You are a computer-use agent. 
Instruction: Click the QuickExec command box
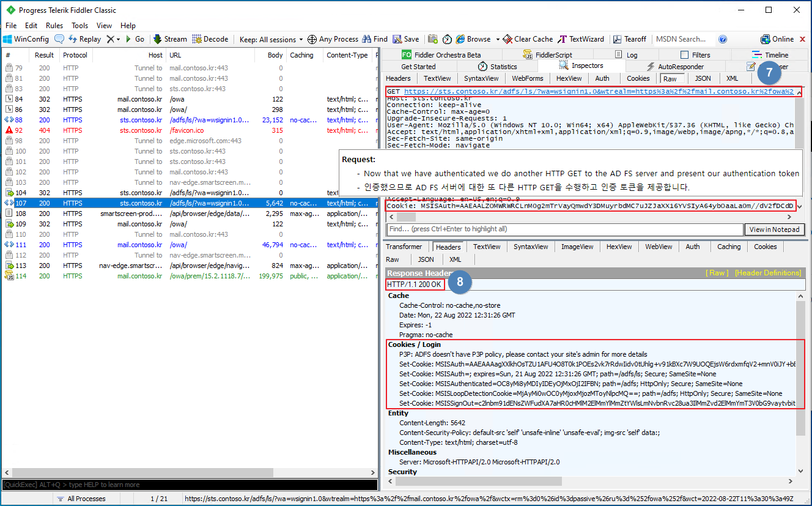(x=190, y=485)
